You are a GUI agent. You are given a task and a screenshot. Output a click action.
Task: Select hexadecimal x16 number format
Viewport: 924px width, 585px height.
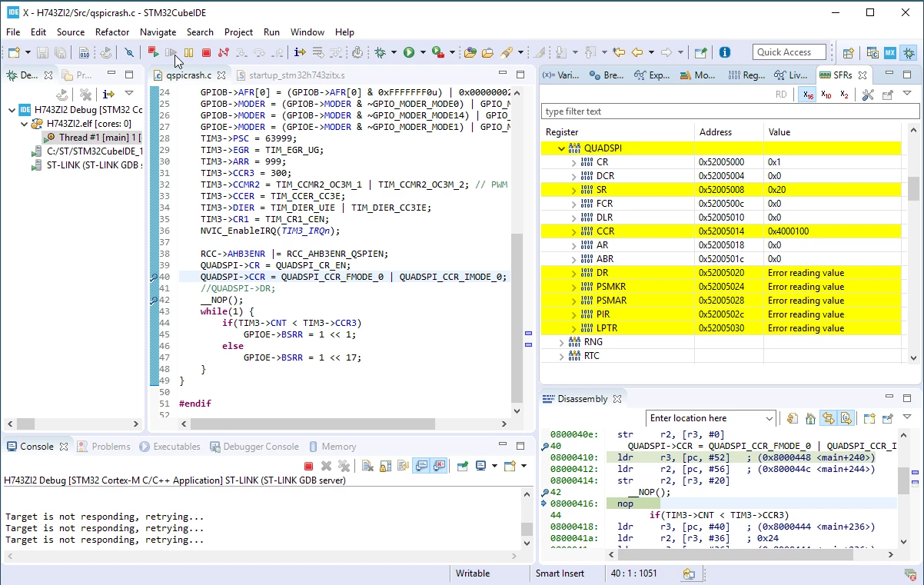coord(808,95)
